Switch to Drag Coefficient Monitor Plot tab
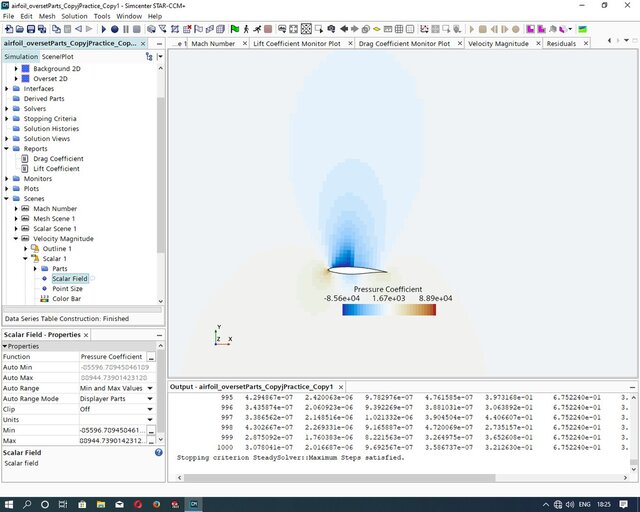This screenshot has width=640, height=512. [x=404, y=44]
